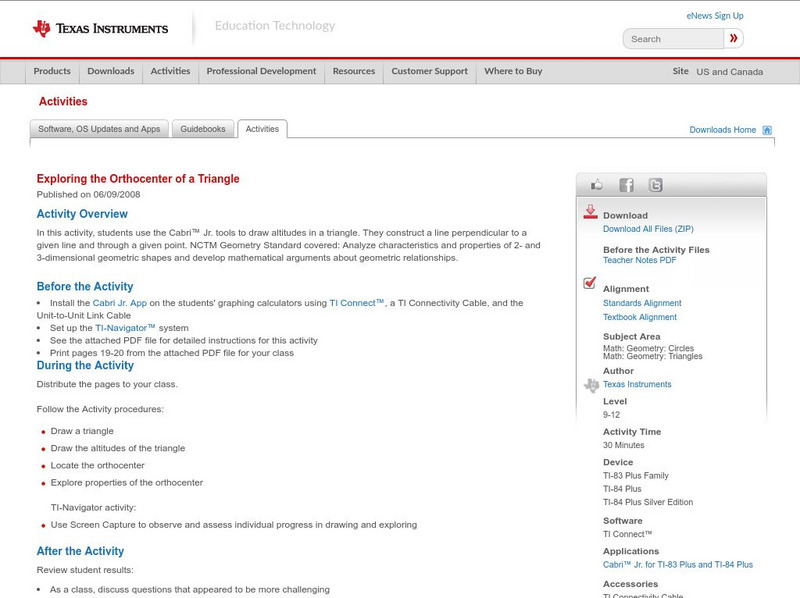Viewport: 800px width, 598px height.
Task: Share the activity on Twitter
Action: point(655,185)
